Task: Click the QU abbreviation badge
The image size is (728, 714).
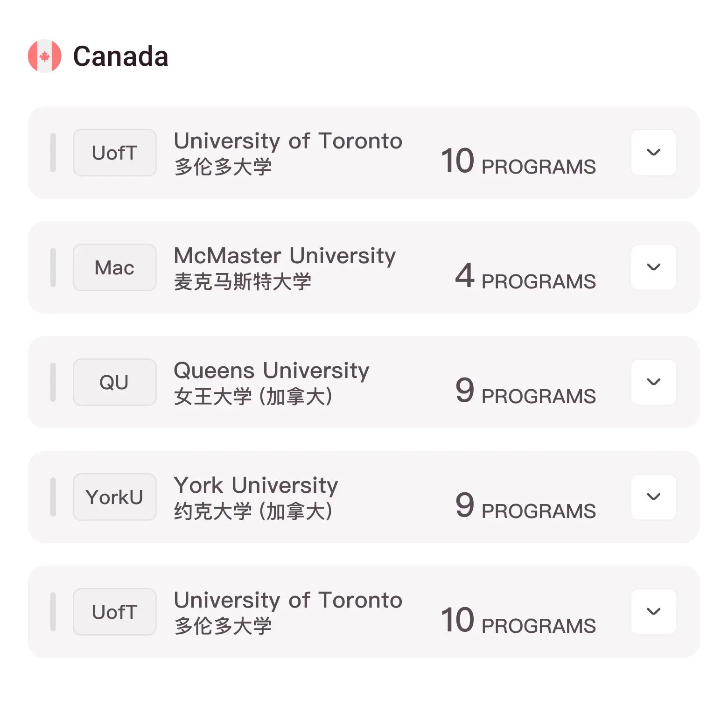Action: [115, 382]
